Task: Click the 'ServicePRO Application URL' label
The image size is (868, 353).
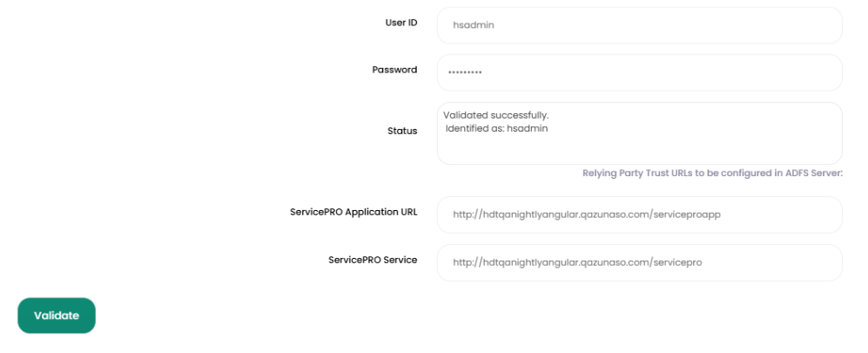Action: point(353,212)
